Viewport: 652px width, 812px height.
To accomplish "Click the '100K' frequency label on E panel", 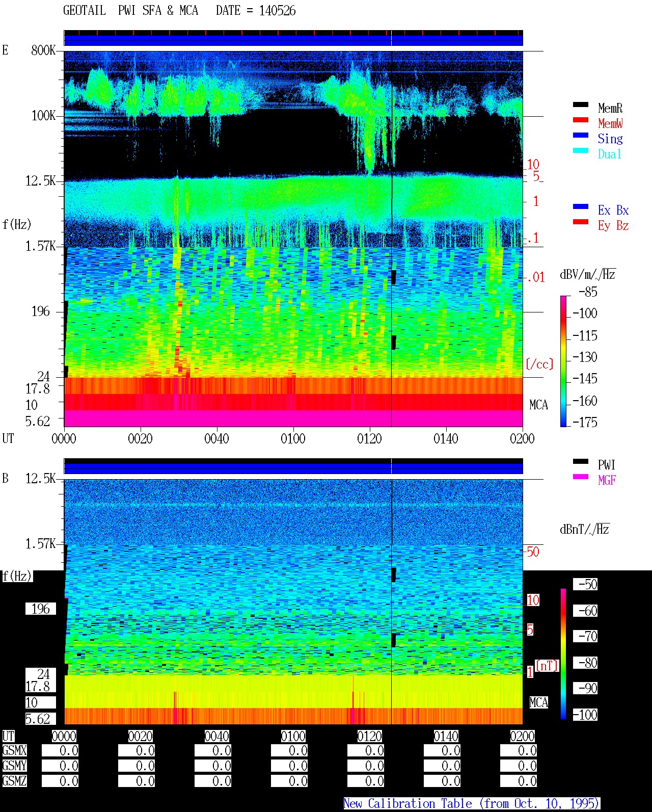I will click(43, 116).
